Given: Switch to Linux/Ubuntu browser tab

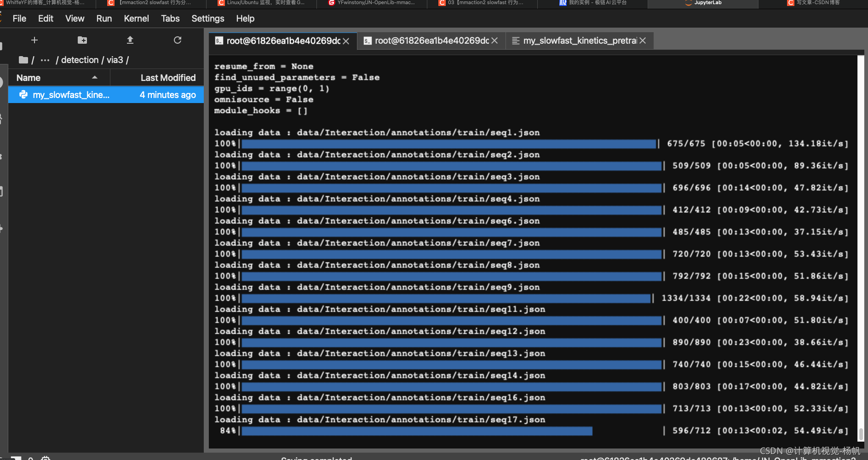Looking at the screenshot, I should (x=261, y=4).
